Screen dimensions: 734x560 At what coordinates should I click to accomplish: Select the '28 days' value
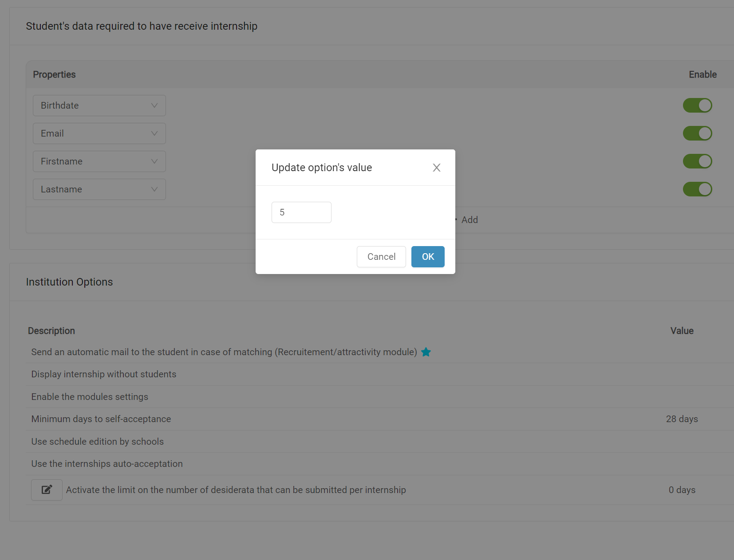(682, 419)
